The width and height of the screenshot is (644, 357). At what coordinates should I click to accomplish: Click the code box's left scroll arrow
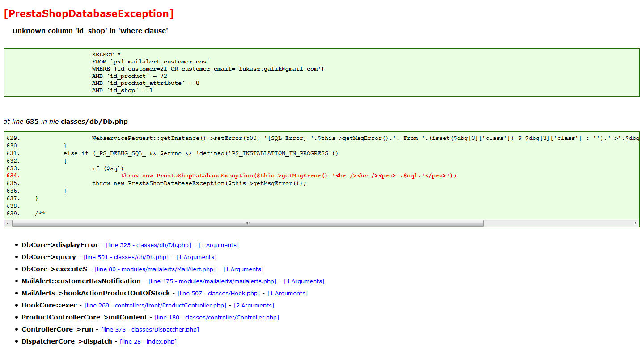click(x=8, y=223)
